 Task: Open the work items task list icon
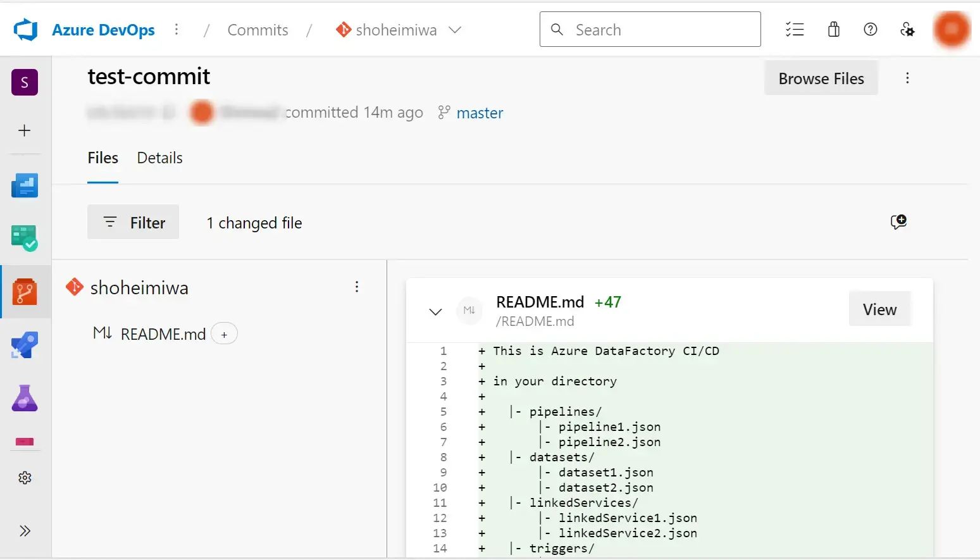(x=795, y=29)
